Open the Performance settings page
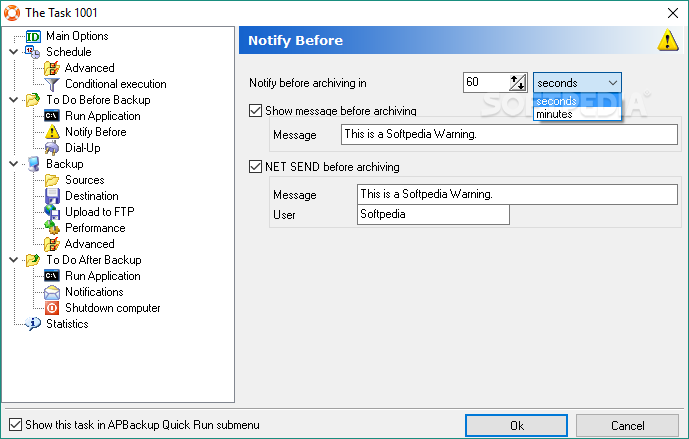This screenshot has width=689, height=439. (95, 228)
